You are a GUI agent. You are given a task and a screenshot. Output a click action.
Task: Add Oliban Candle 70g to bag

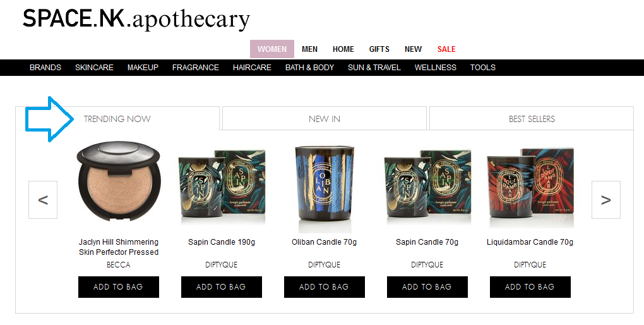[324, 286]
